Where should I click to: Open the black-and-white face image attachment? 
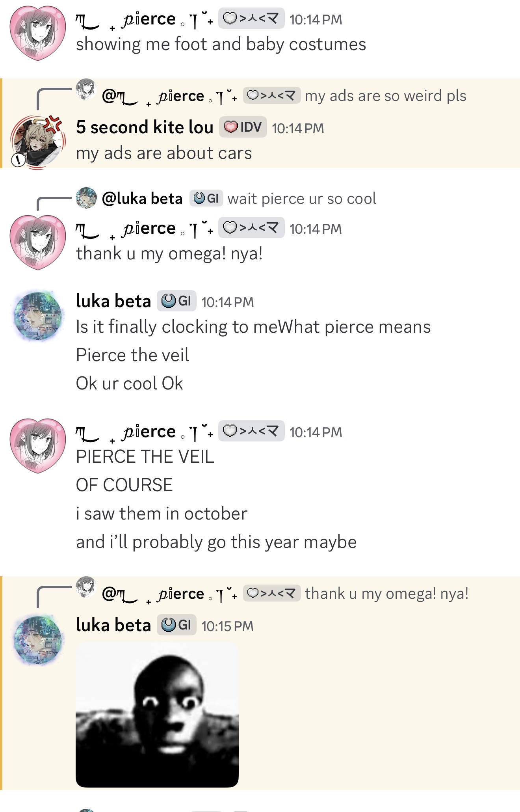(x=157, y=715)
